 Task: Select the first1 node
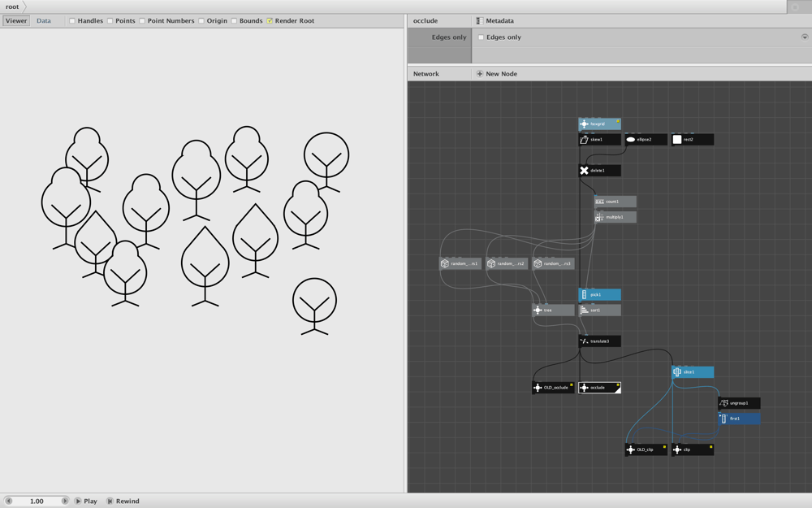739,419
